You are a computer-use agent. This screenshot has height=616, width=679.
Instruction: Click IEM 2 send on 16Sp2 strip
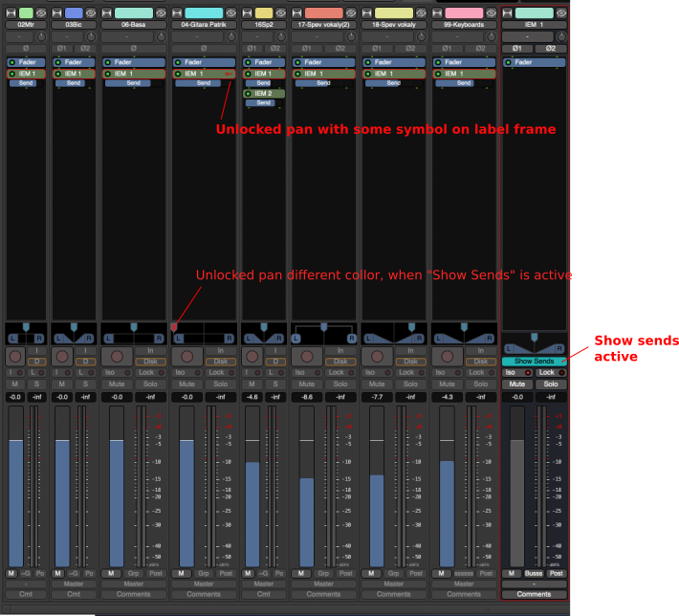[x=263, y=94]
